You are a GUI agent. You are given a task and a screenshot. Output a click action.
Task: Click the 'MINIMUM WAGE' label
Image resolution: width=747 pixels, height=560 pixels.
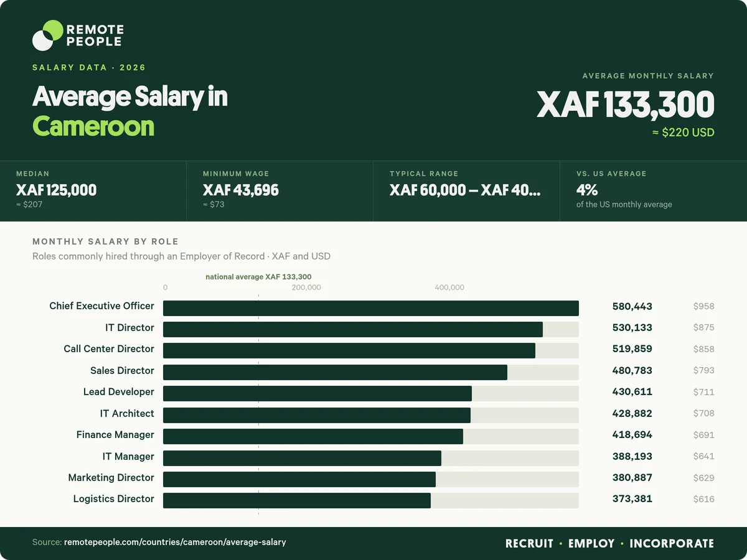[236, 174]
